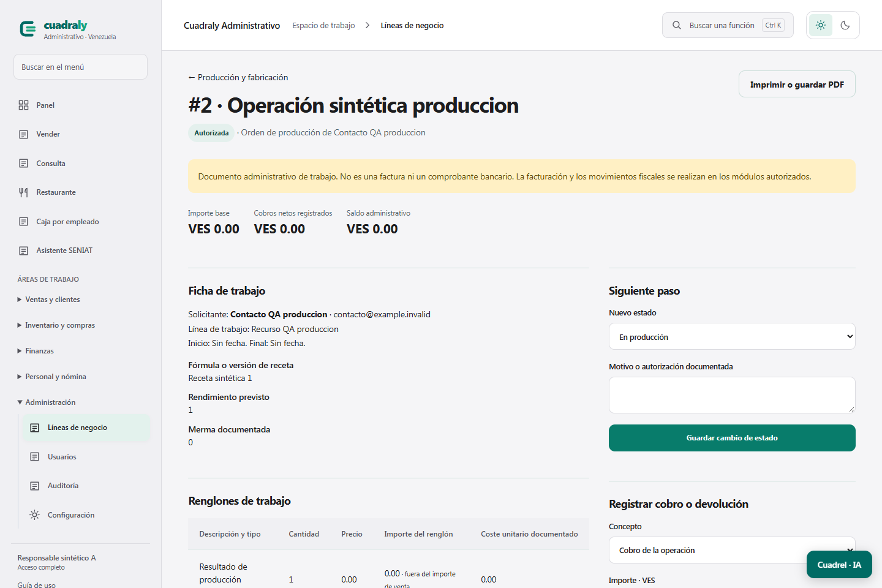Image resolution: width=882 pixels, height=588 pixels.
Task: Click Líneas de negocio breadcrumb
Action: 412,25
